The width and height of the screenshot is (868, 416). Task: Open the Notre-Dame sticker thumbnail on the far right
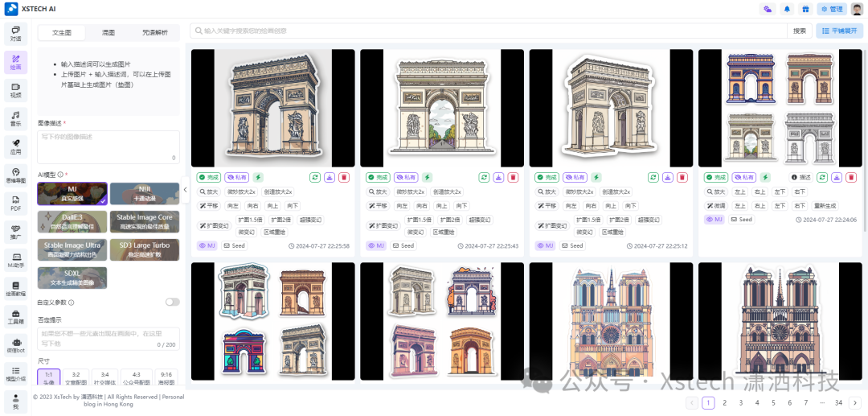pos(780,323)
